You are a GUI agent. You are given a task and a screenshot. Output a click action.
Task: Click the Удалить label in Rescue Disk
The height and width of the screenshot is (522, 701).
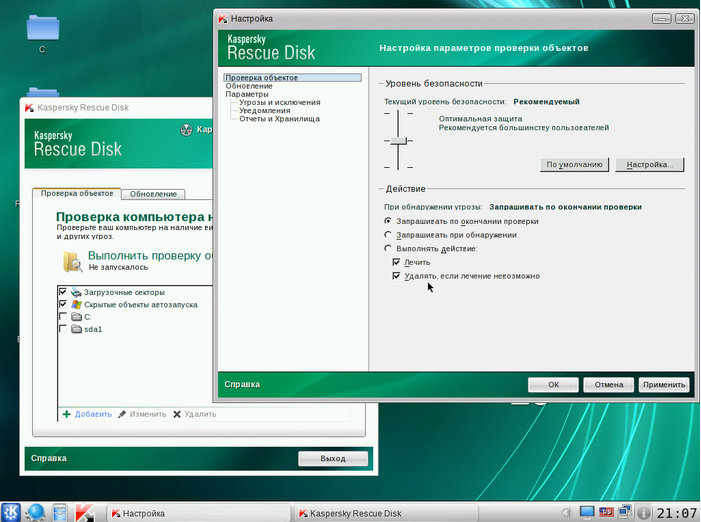200,414
